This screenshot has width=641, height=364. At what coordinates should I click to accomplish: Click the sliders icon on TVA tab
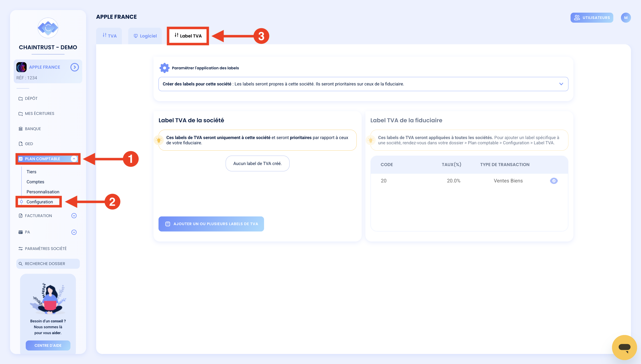pyautogui.click(x=104, y=35)
